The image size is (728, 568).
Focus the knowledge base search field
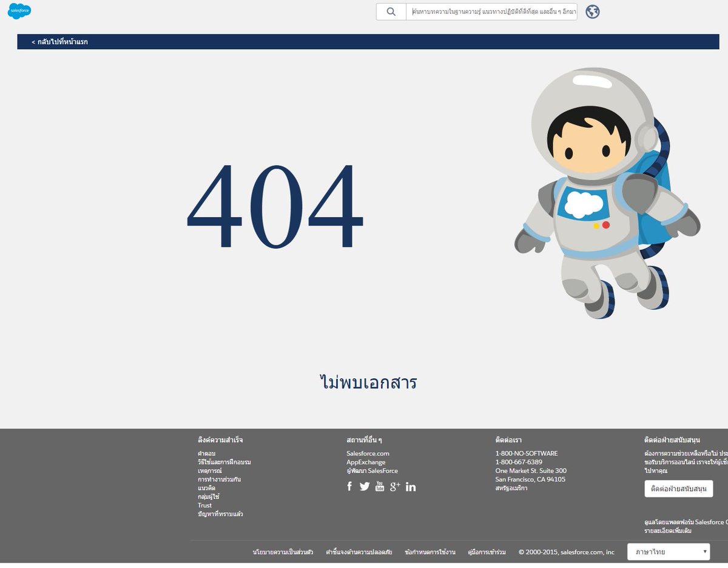[491, 12]
